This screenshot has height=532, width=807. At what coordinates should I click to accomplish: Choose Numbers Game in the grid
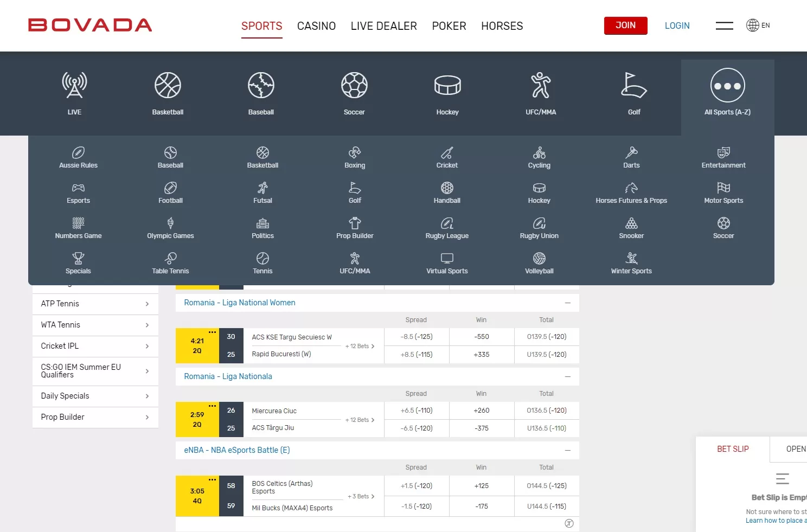click(x=78, y=228)
